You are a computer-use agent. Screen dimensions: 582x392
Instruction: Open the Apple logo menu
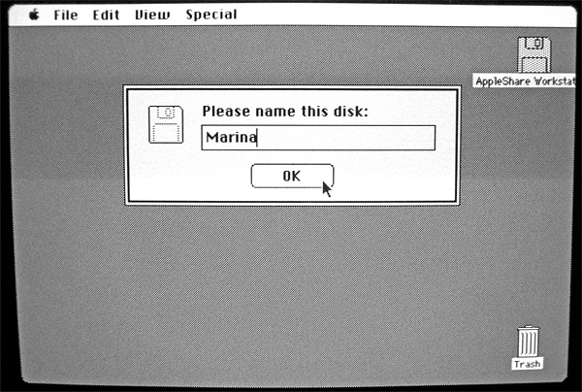click(34, 15)
